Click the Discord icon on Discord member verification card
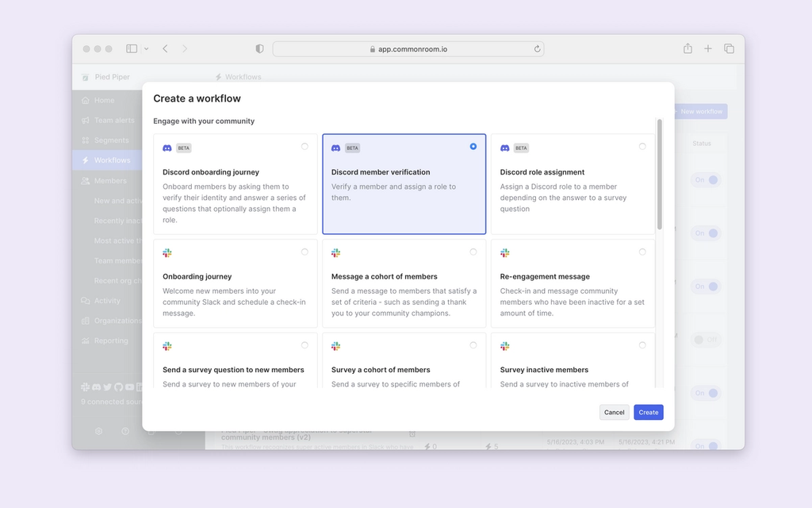Image resolution: width=812 pixels, height=508 pixels. (336, 148)
